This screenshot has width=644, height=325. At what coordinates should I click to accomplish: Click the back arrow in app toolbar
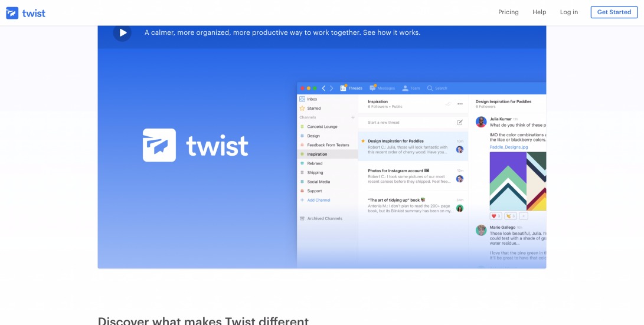tap(323, 88)
